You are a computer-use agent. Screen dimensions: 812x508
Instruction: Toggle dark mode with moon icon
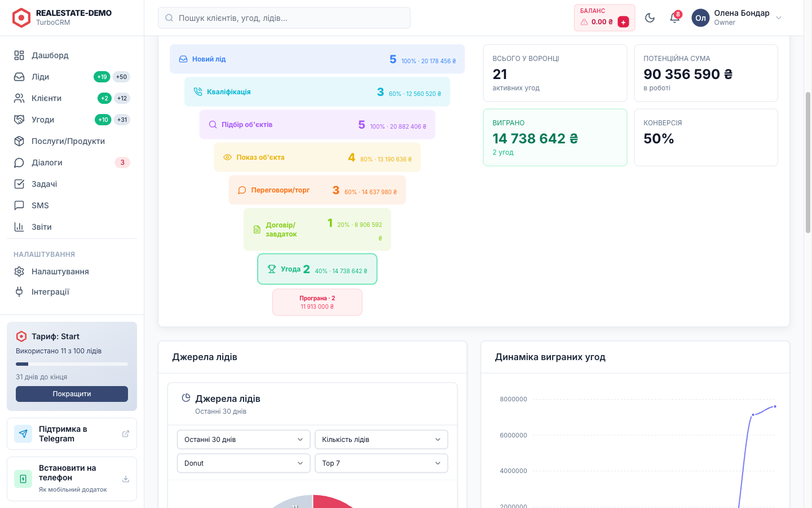tap(650, 17)
